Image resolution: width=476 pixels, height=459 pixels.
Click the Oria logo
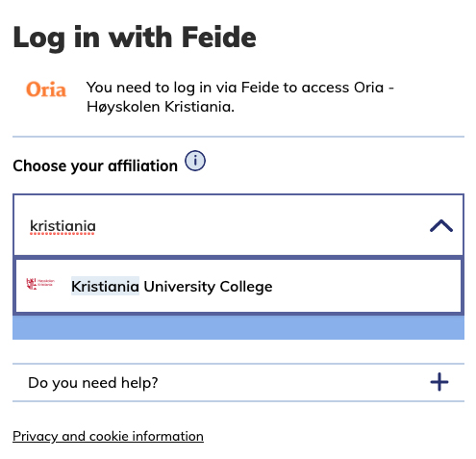tap(46, 89)
